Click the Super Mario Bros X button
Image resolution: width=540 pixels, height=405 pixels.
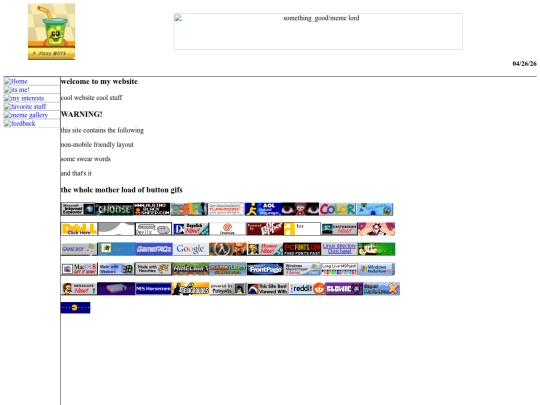382,289
